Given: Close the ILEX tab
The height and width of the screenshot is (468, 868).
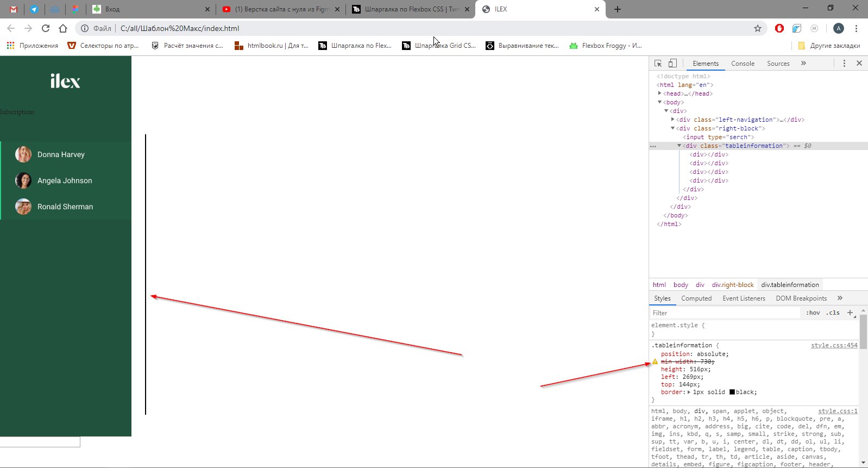Looking at the screenshot, I should (597, 9).
